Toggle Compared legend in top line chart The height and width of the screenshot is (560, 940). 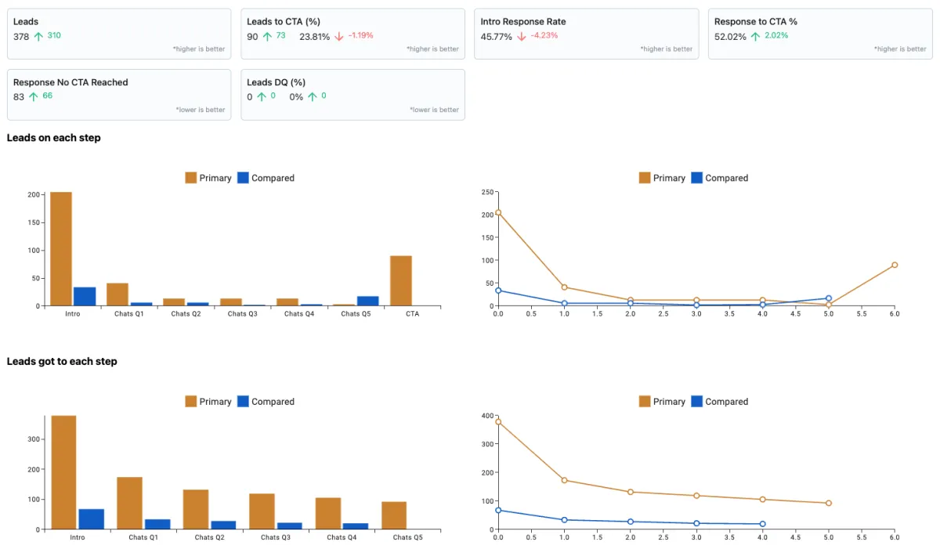pos(720,178)
